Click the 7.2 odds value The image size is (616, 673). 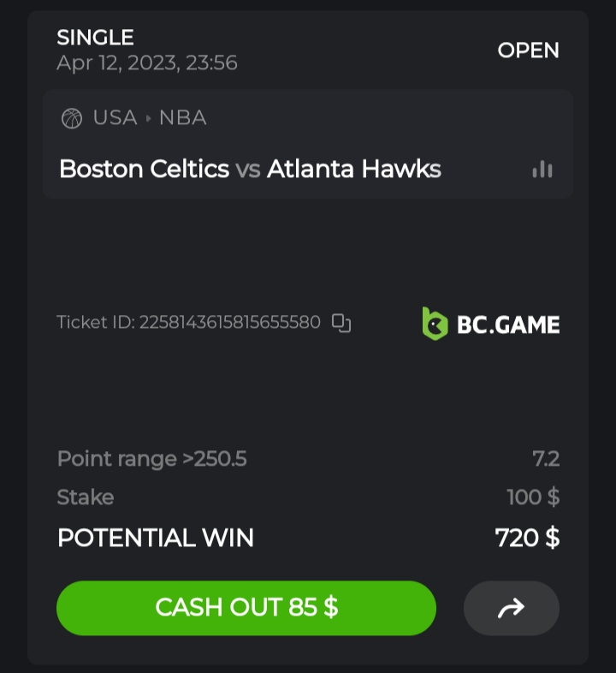tap(546, 459)
